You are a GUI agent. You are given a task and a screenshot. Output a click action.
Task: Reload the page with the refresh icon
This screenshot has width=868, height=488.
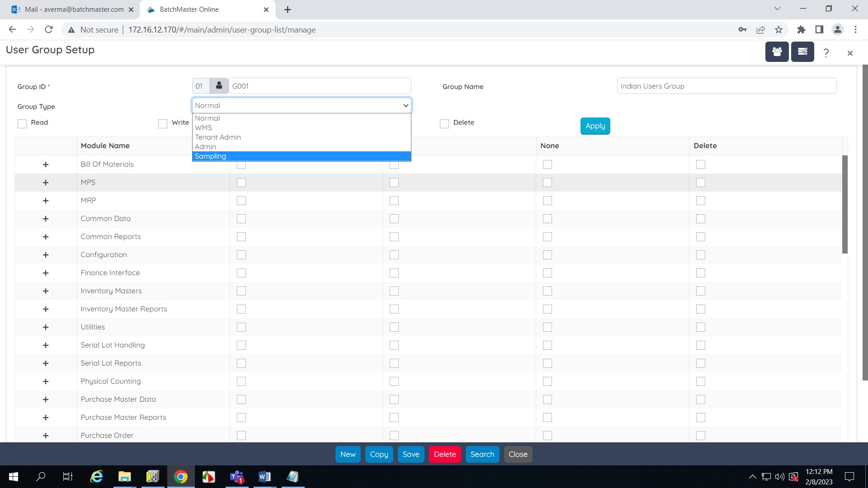[49, 30]
